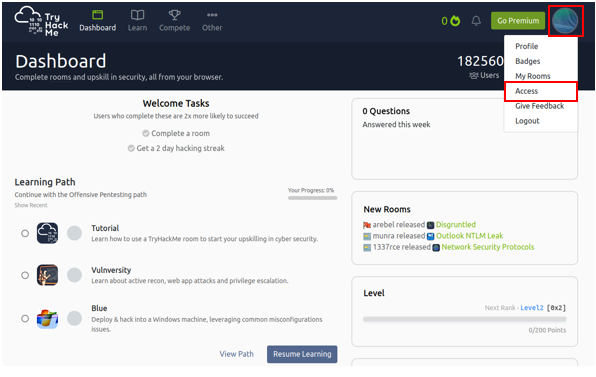Click the Level points progress bar

[x=464, y=319]
